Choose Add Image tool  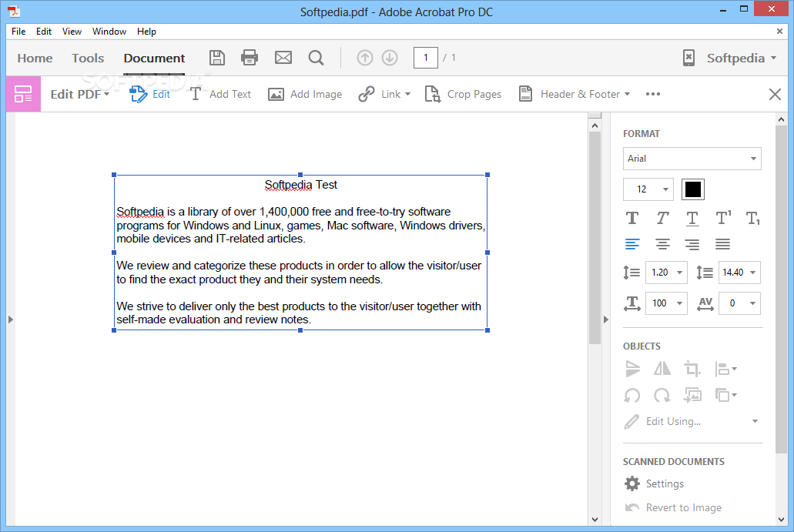pos(305,94)
